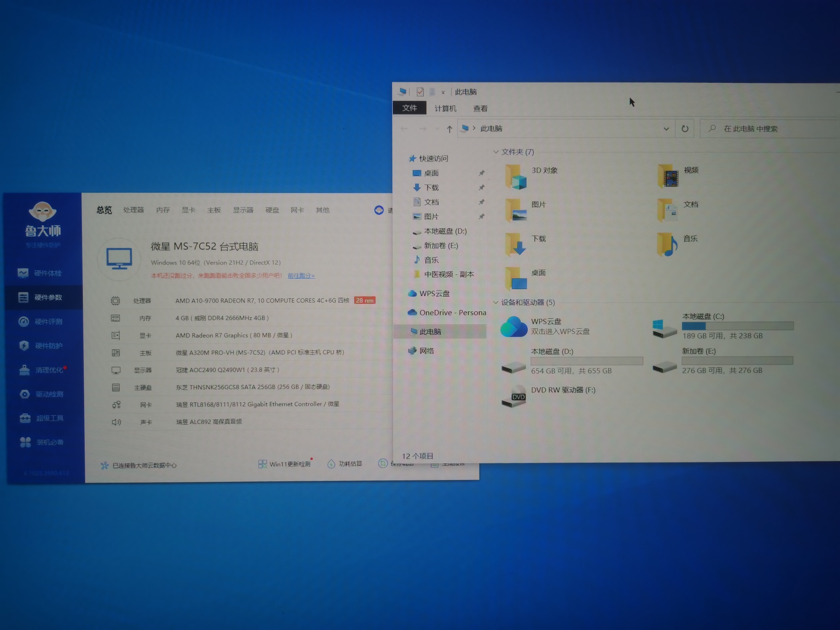Open the address bar history dropdown
The image size is (840, 630).
coord(666,129)
